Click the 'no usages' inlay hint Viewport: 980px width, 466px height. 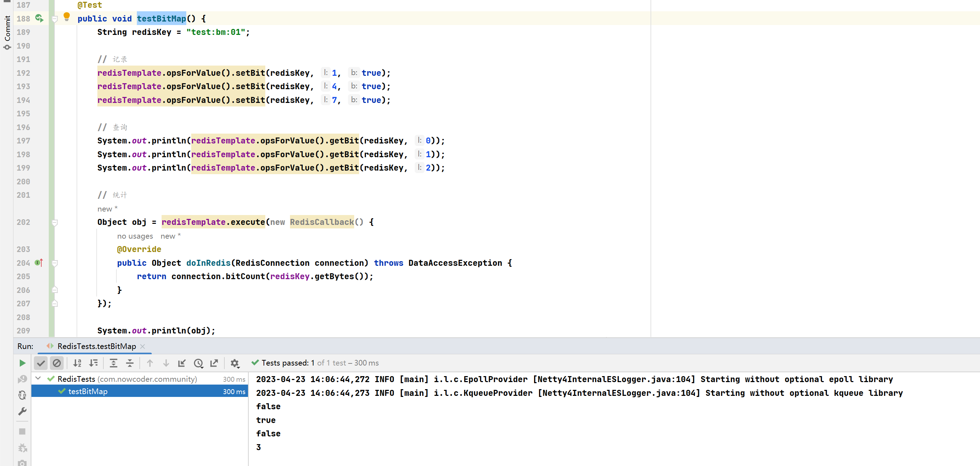tap(135, 236)
